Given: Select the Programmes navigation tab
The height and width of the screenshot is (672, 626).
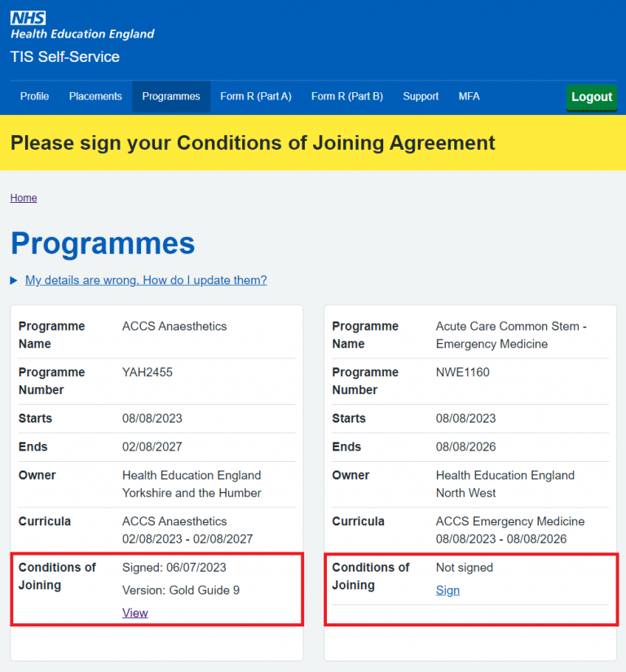Looking at the screenshot, I should (x=170, y=96).
